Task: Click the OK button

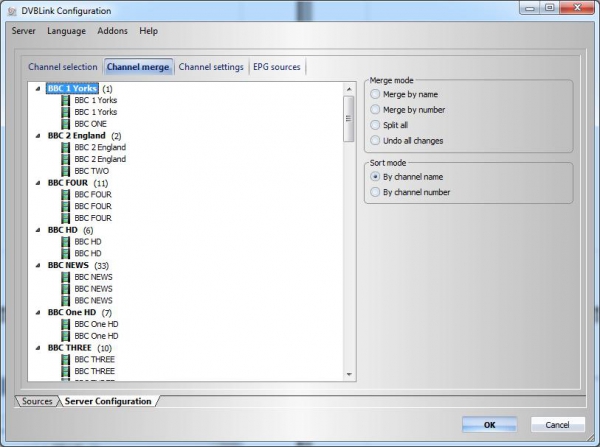Action: 489,425
